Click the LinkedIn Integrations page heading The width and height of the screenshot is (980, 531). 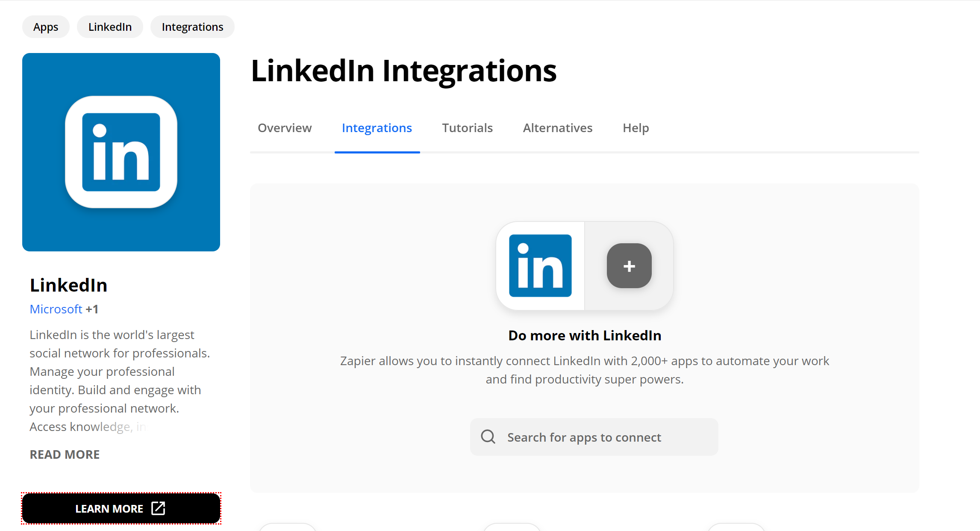[x=403, y=71]
